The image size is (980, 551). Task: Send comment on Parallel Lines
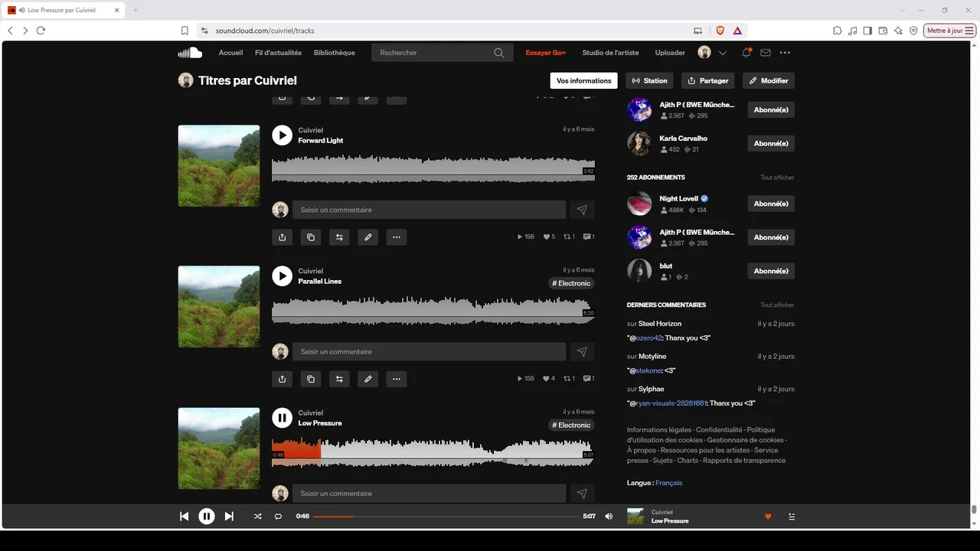(x=582, y=351)
